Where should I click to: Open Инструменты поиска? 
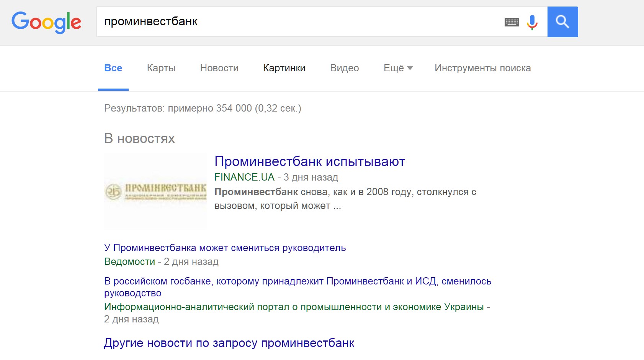point(483,68)
